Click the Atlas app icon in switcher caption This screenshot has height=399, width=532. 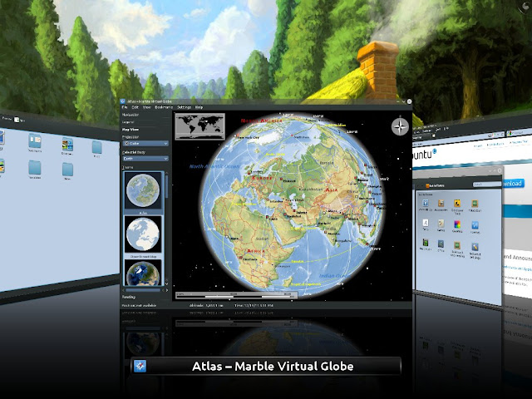pyautogui.click(x=140, y=366)
